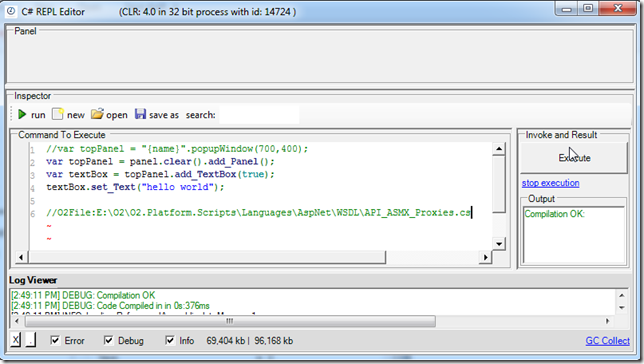
Task: Click code line 'textBox.set_Text("hello world");'
Action: pos(135,187)
